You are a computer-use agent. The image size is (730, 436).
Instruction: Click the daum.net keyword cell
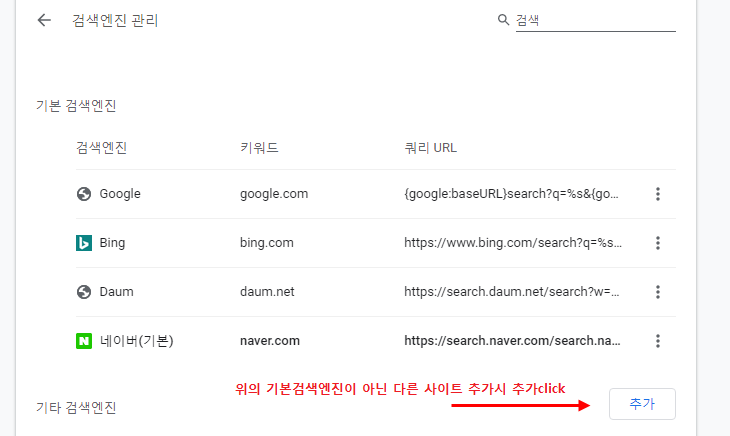click(x=267, y=292)
